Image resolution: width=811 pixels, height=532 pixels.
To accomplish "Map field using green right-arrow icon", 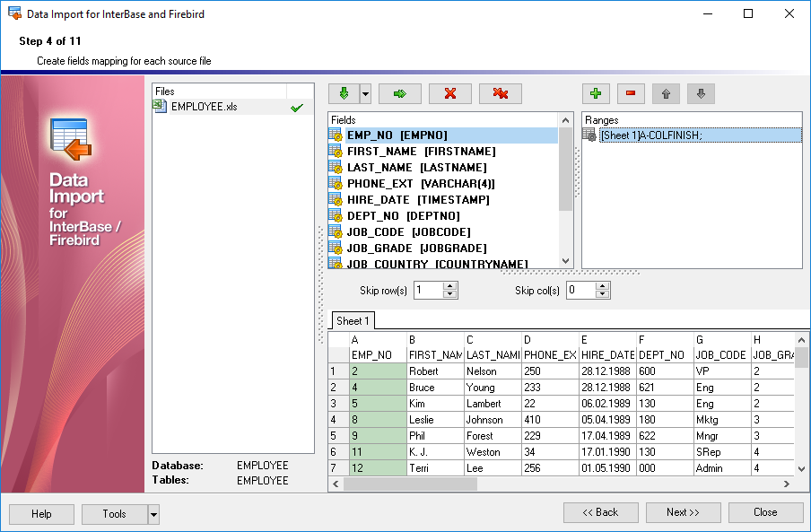I will (x=399, y=93).
